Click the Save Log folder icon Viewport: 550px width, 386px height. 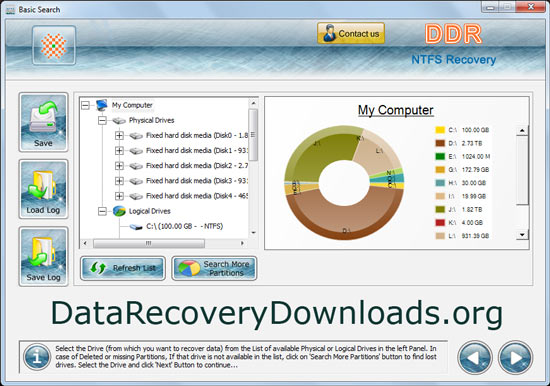pos(43,256)
